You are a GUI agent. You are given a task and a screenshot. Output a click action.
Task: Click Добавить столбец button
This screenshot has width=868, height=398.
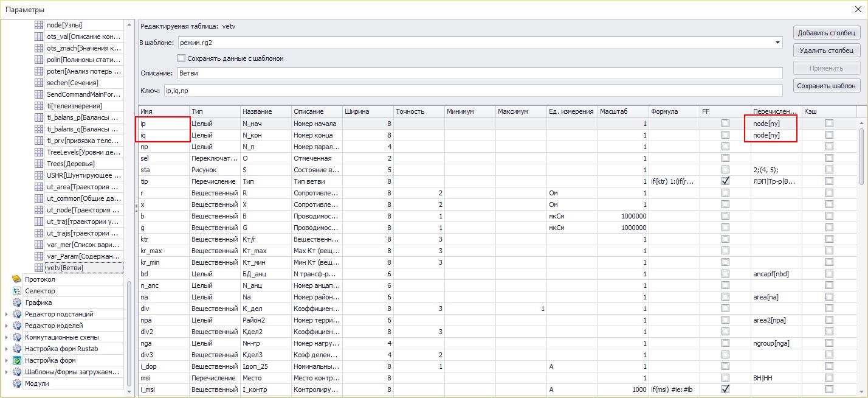[826, 33]
